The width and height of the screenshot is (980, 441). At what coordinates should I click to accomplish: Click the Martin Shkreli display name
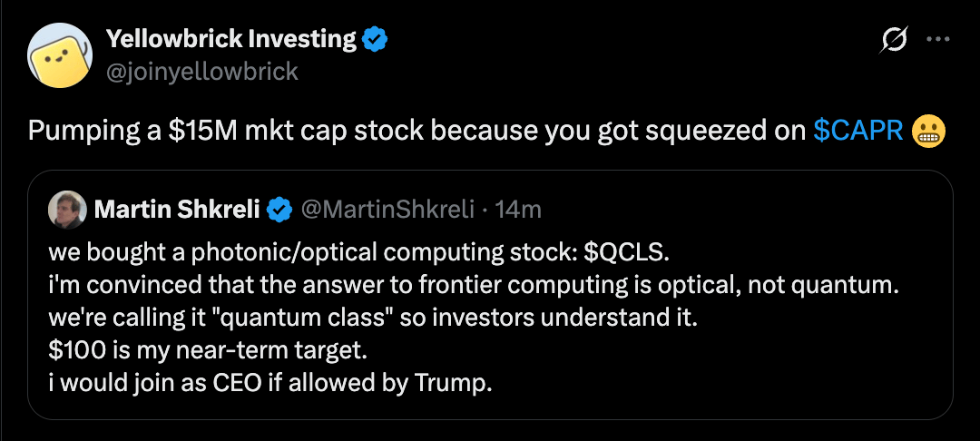click(x=176, y=211)
